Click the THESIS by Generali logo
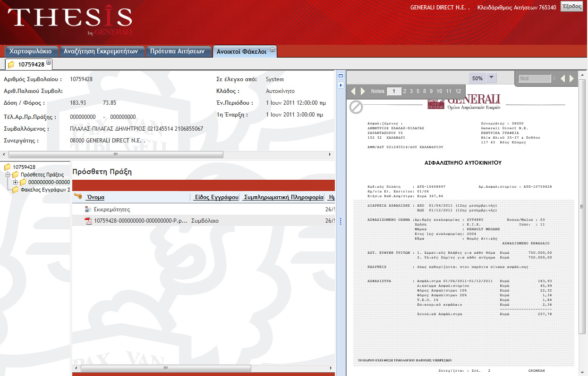 tap(70, 20)
